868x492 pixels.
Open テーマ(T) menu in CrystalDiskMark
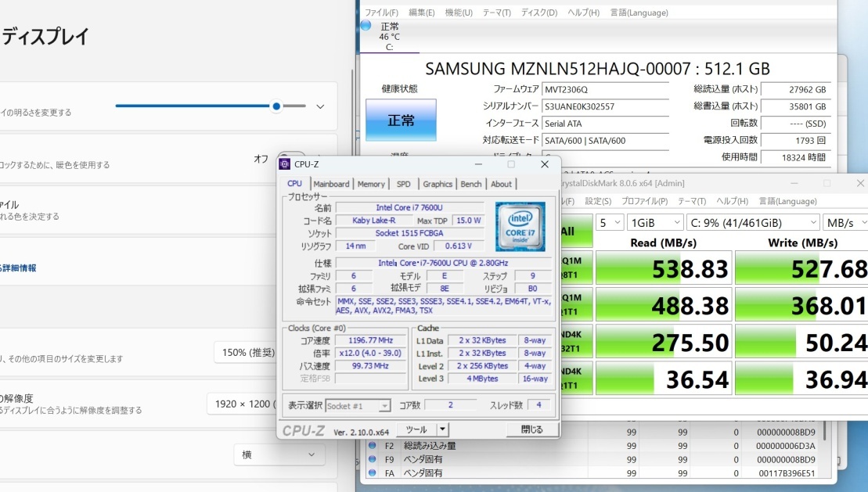point(692,201)
